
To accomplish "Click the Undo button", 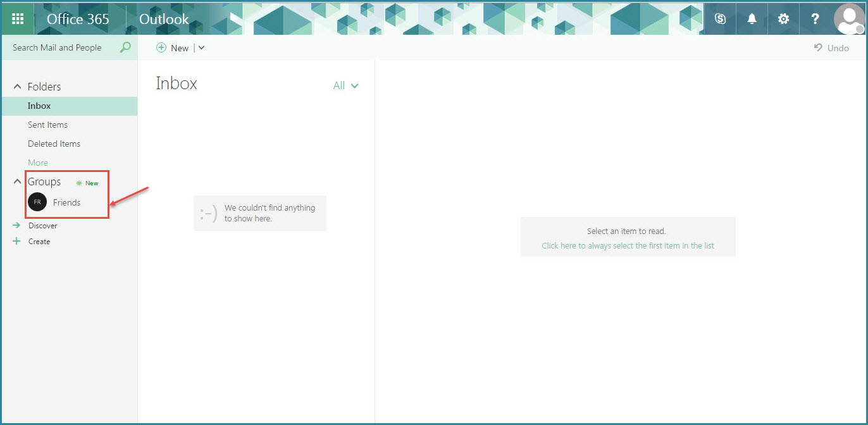I will click(x=831, y=48).
